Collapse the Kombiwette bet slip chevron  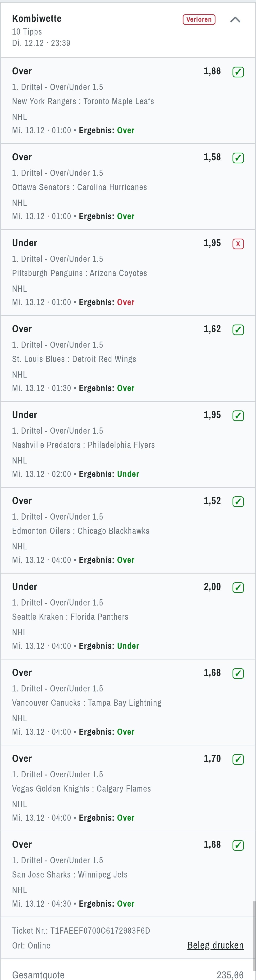(x=235, y=20)
